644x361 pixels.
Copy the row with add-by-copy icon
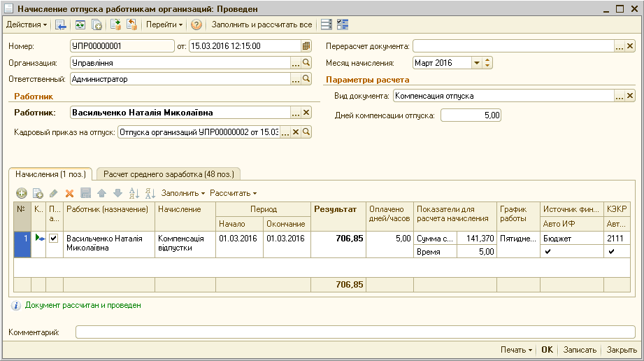tap(38, 193)
